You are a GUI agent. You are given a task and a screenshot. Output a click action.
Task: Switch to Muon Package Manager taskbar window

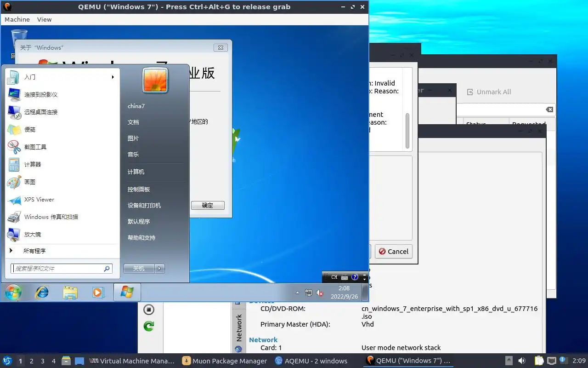point(225,361)
